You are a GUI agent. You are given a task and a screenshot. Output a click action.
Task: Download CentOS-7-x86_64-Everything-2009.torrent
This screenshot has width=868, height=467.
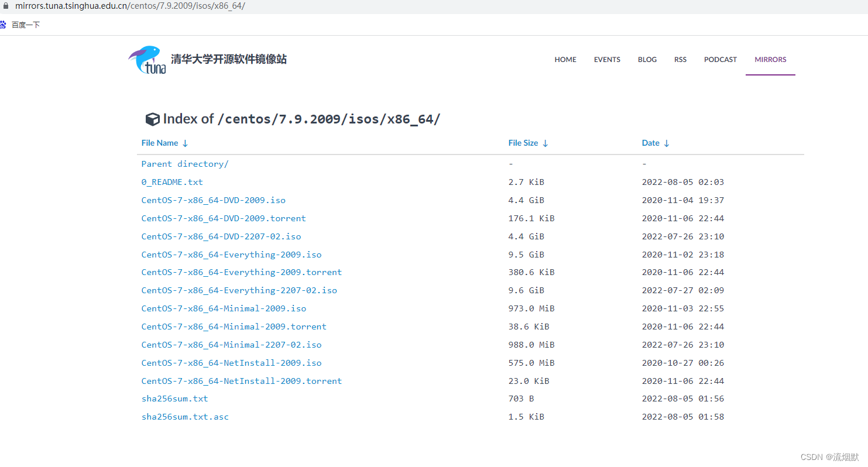pos(242,272)
